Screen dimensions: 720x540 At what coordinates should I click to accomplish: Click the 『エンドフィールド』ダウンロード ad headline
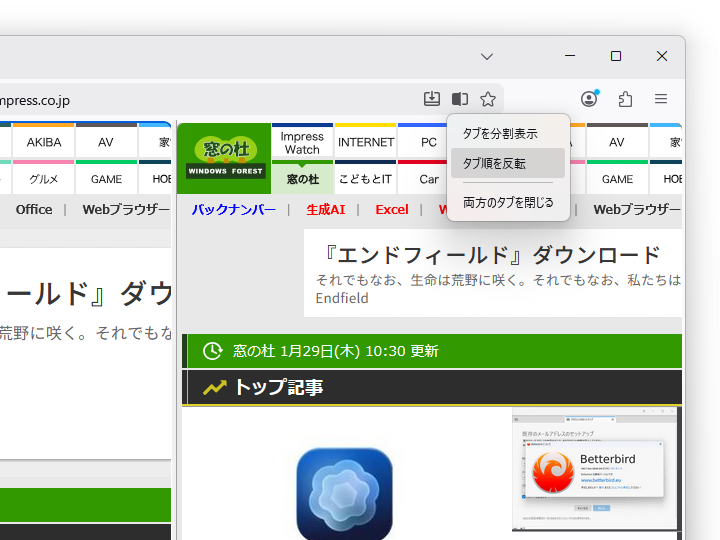tap(490, 255)
